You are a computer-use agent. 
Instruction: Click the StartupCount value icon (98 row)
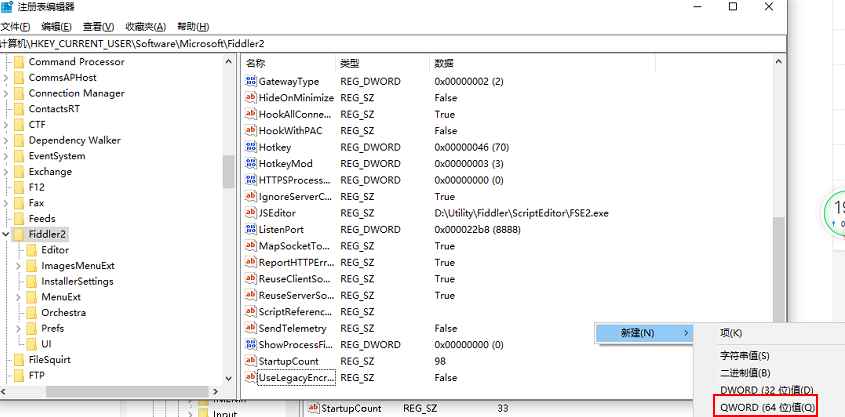(251, 361)
